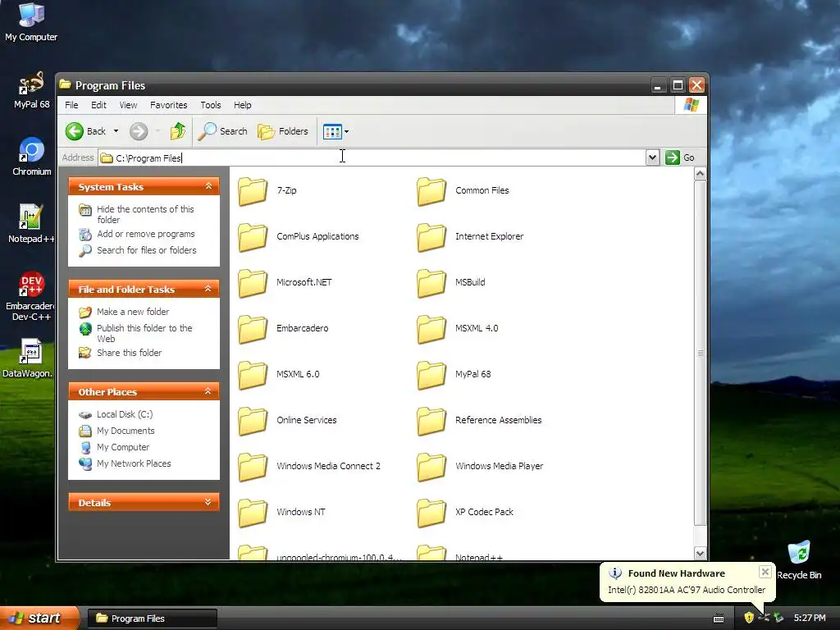Click the My Computer desktop icon
This screenshot has height=630, width=840.
click(31, 21)
